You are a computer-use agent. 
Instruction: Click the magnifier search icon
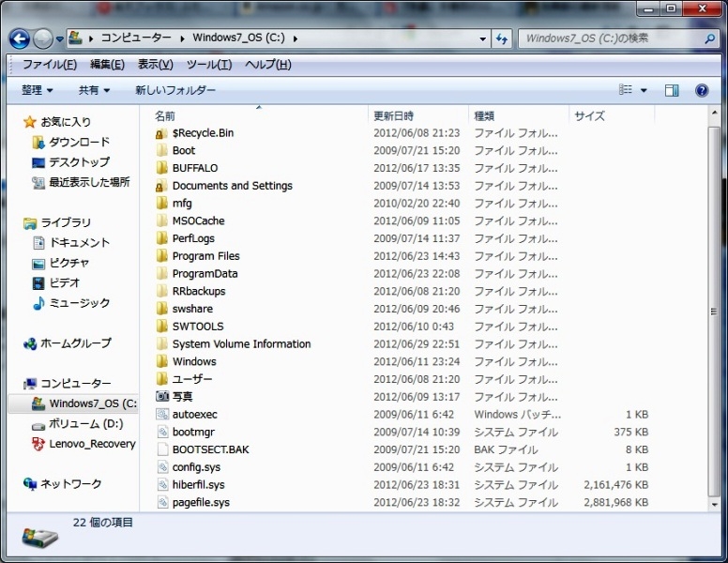pyautogui.click(x=710, y=38)
